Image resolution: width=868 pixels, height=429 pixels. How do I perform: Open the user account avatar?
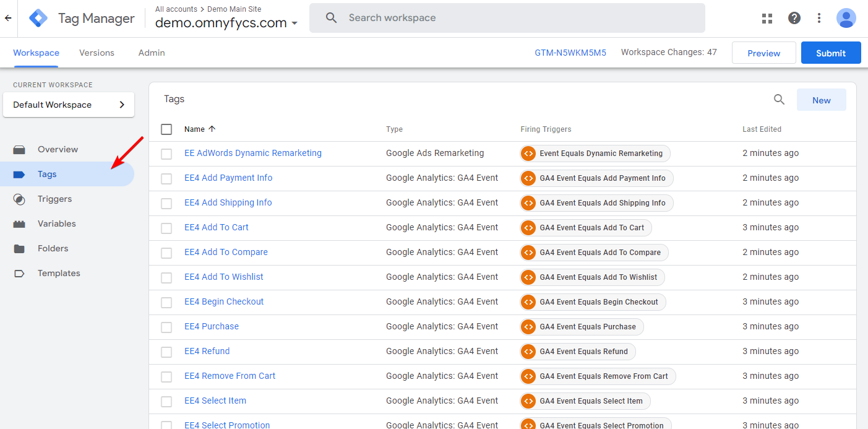click(x=846, y=18)
